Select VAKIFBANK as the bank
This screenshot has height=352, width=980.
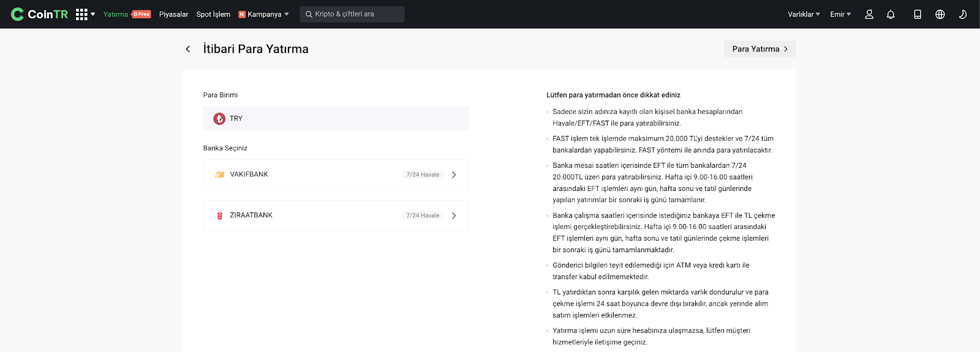tap(336, 174)
